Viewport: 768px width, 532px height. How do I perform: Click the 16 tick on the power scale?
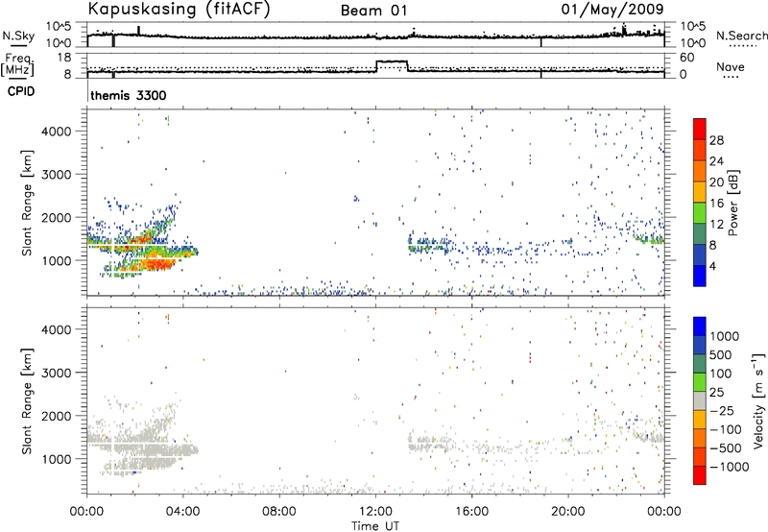pyautogui.click(x=716, y=204)
